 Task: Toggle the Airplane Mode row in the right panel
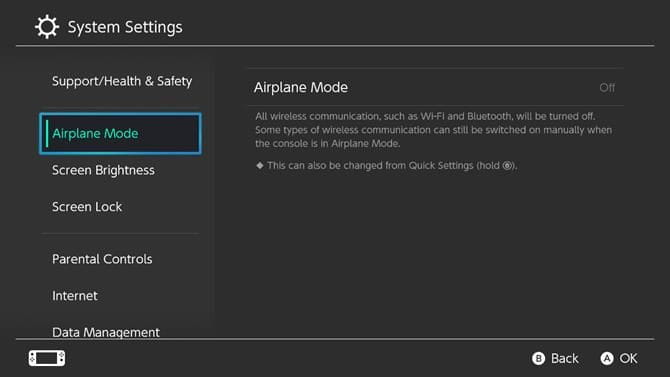tap(435, 87)
